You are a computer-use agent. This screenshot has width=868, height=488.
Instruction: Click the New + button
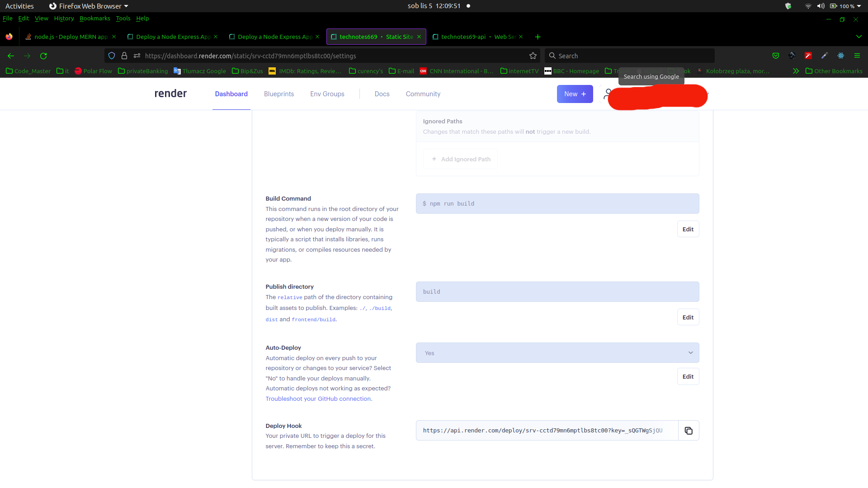point(575,94)
